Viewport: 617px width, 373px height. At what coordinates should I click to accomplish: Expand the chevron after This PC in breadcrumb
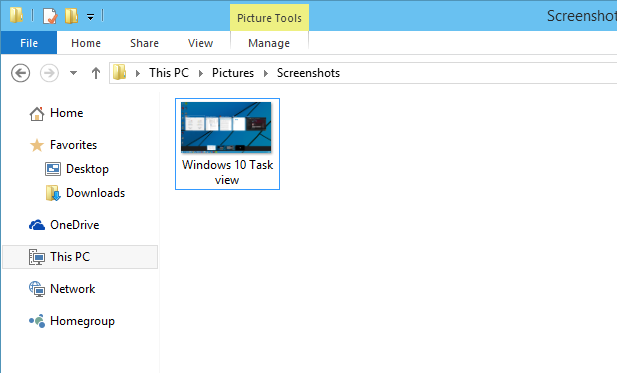click(201, 74)
